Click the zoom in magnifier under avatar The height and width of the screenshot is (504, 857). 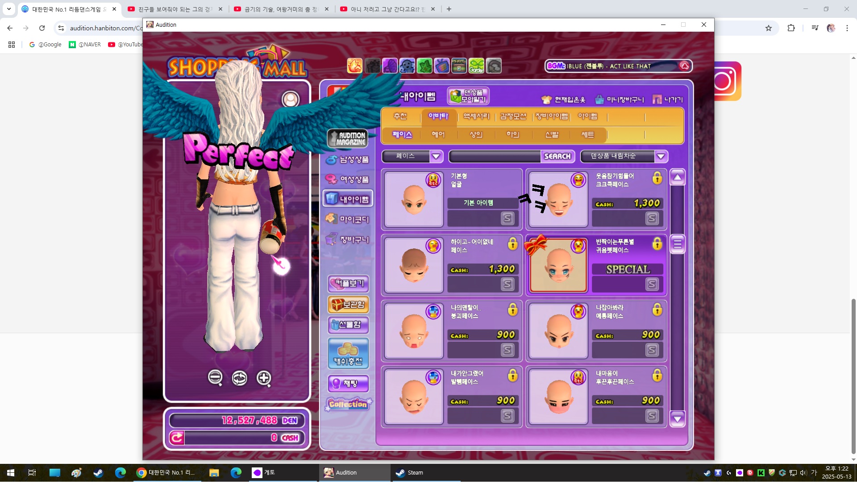tap(264, 378)
